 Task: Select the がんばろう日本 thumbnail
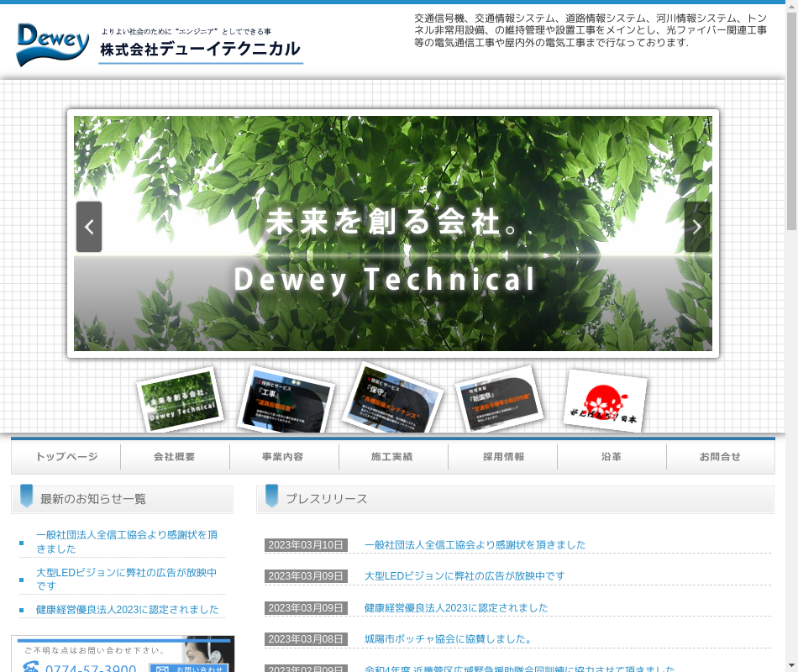[x=605, y=401]
